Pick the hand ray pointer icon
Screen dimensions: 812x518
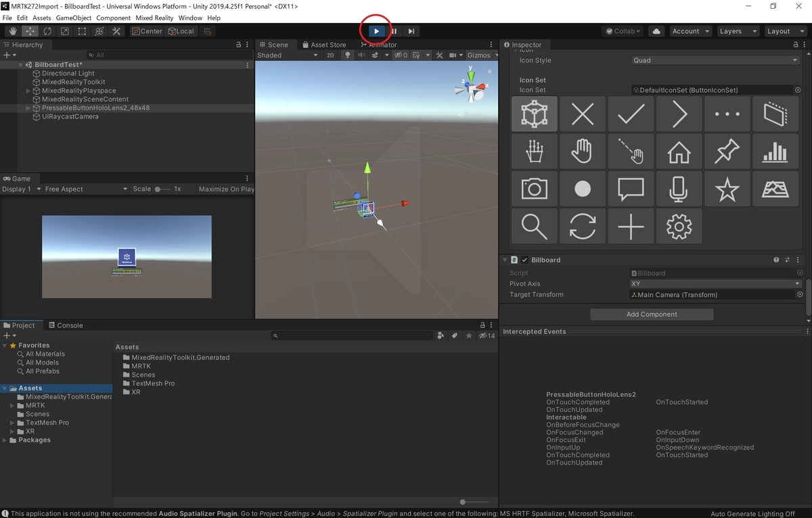631,151
